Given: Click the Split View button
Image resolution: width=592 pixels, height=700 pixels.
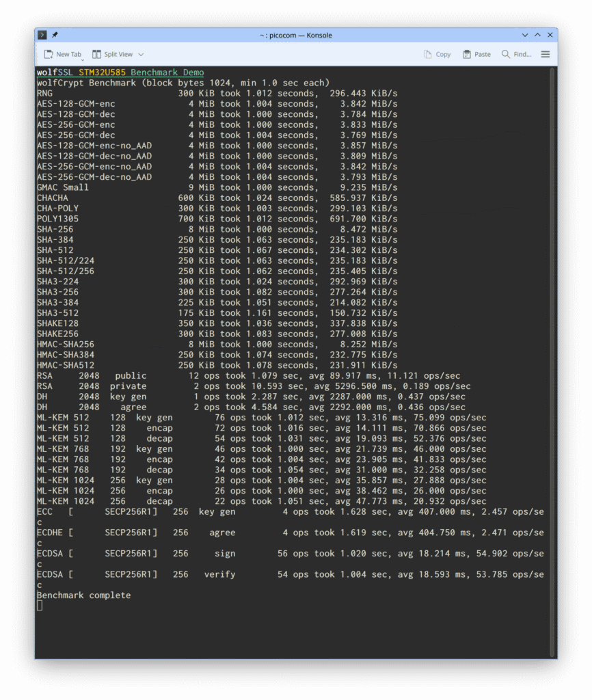Looking at the screenshot, I should 112,54.
